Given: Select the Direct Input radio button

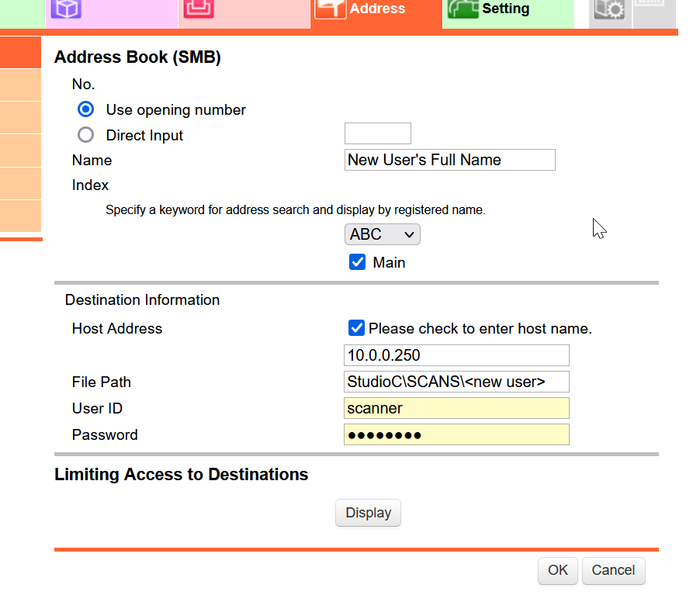Looking at the screenshot, I should pos(85,134).
